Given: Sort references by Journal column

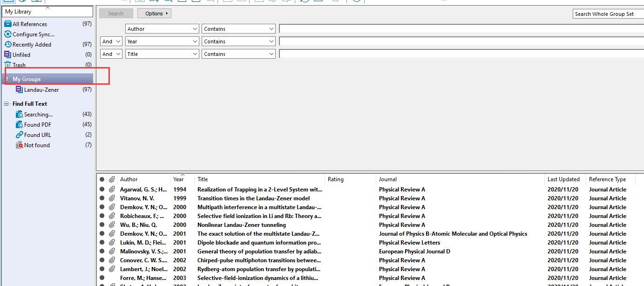Looking at the screenshot, I should (x=461, y=179).
